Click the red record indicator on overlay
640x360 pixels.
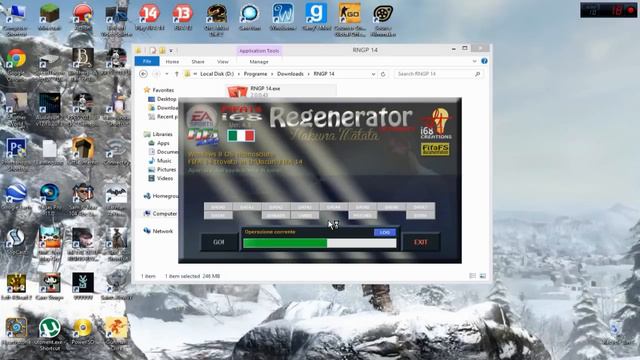click(631, 11)
